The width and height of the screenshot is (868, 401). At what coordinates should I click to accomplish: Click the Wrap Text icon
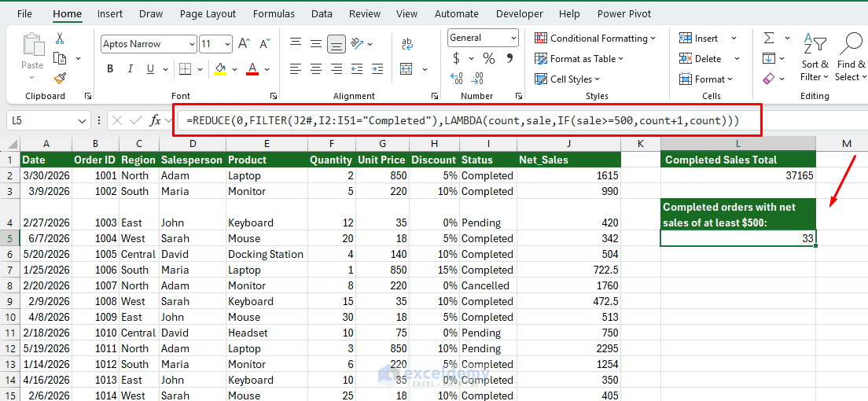coord(407,43)
